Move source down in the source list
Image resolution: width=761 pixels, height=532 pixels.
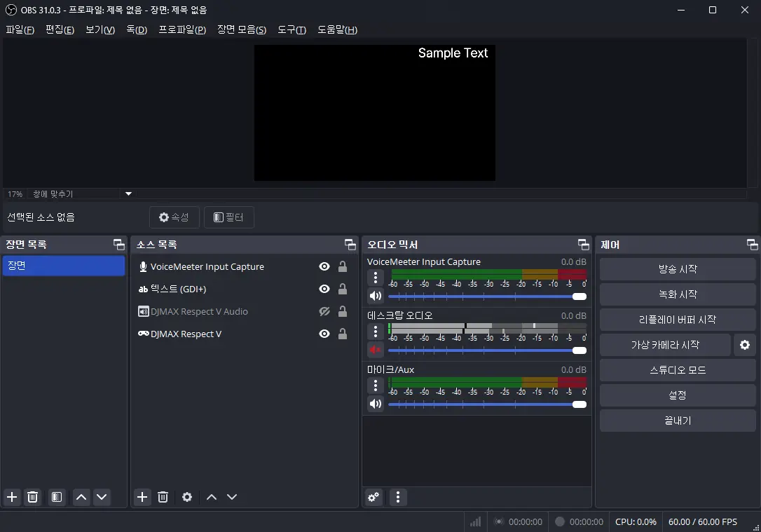tap(232, 497)
